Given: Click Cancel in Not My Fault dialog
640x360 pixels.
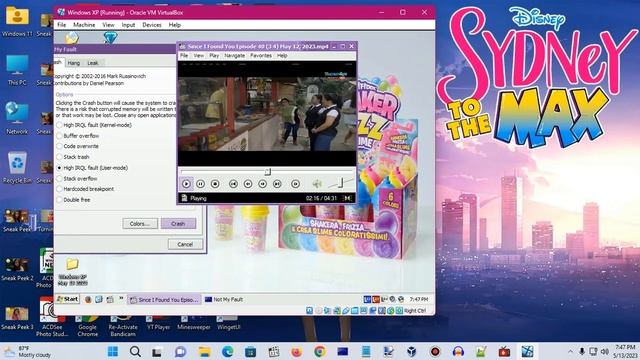Looking at the screenshot, I should tap(185, 244).
